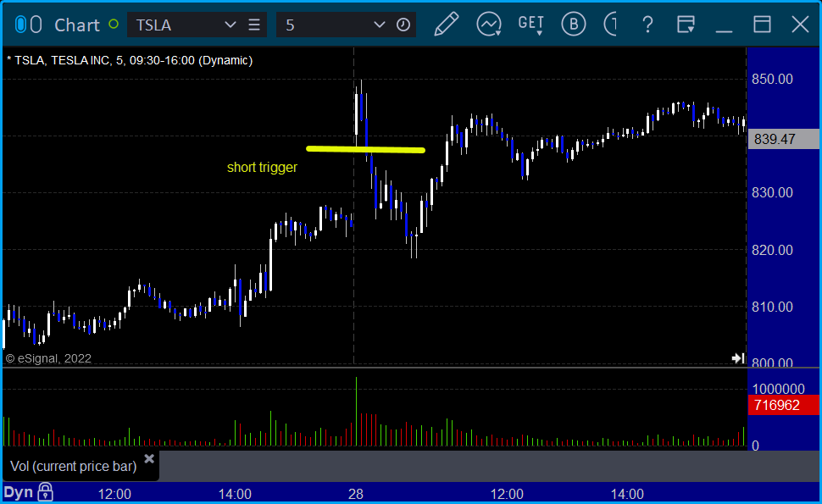822x504 pixels.
Task: Click the 28 date label on time axis
Action: (356, 494)
